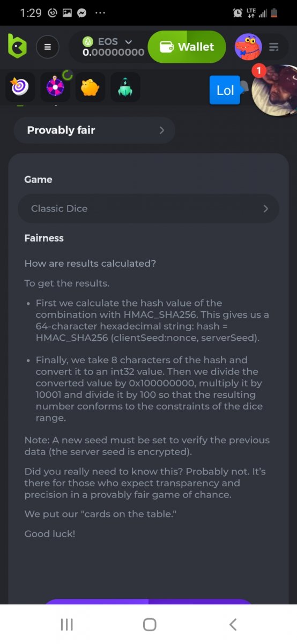Tap the Messenger notification in status bar
Image resolution: width=297 pixels, height=644 pixels.
pyautogui.click(x=82, y=13)
